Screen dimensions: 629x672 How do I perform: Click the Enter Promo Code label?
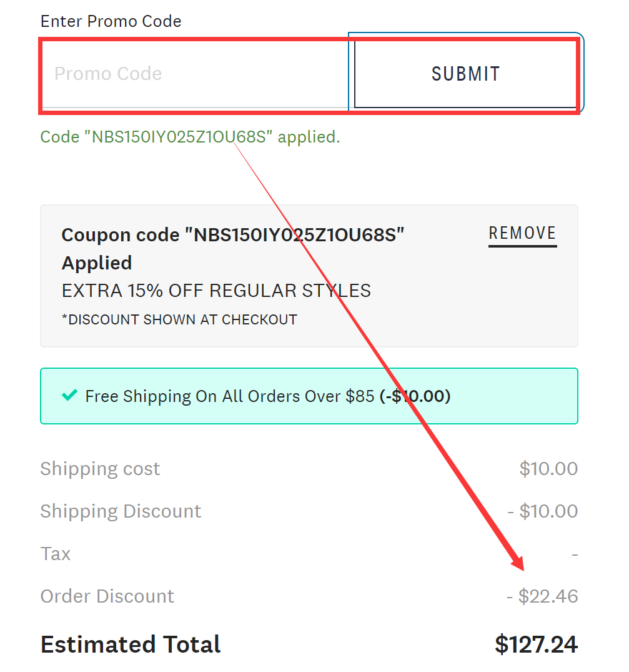pyautogui.click(x=111, y=21)
